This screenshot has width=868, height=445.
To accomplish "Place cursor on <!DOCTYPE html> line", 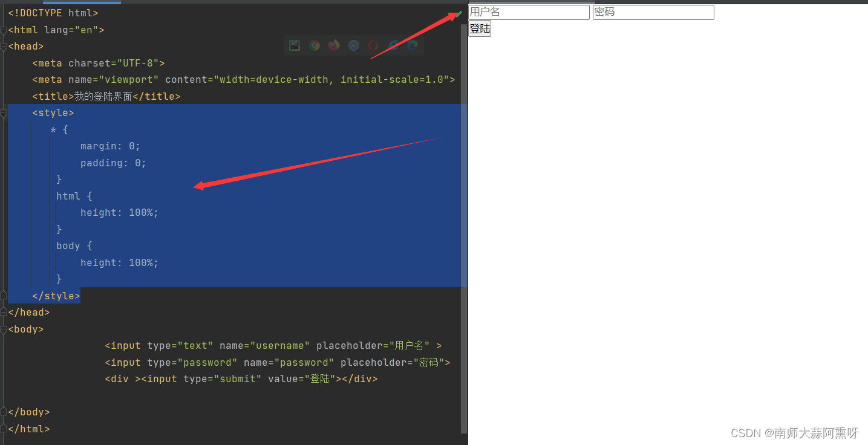I will point(53,13).
